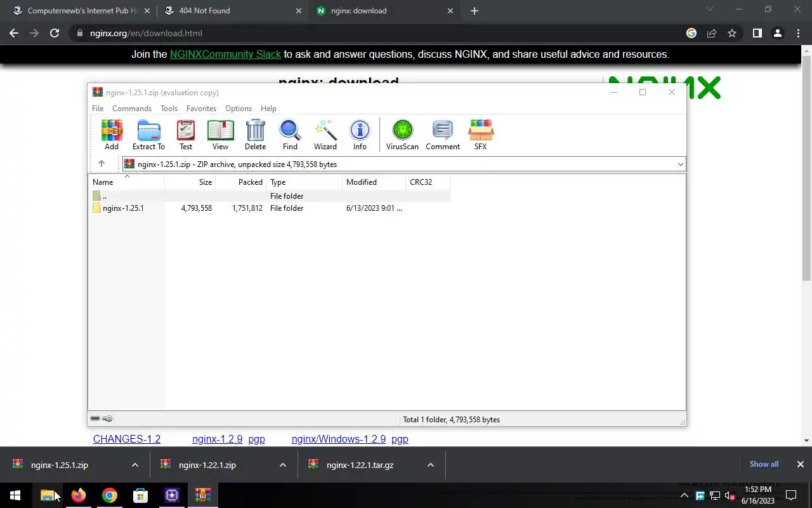Image resolution: width=812 pixels, height=508 pixels.
Task: Show archive Info
Action: coord(360,135)
